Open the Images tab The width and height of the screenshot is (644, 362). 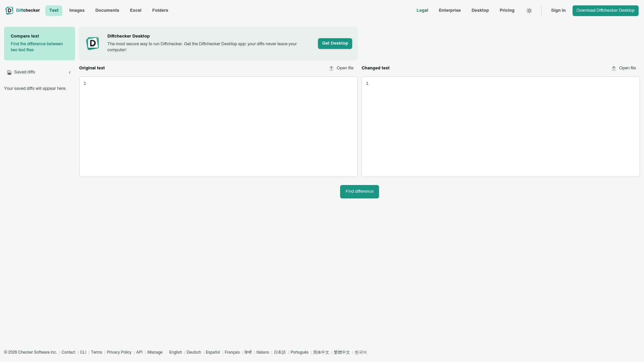pos(77,11)
